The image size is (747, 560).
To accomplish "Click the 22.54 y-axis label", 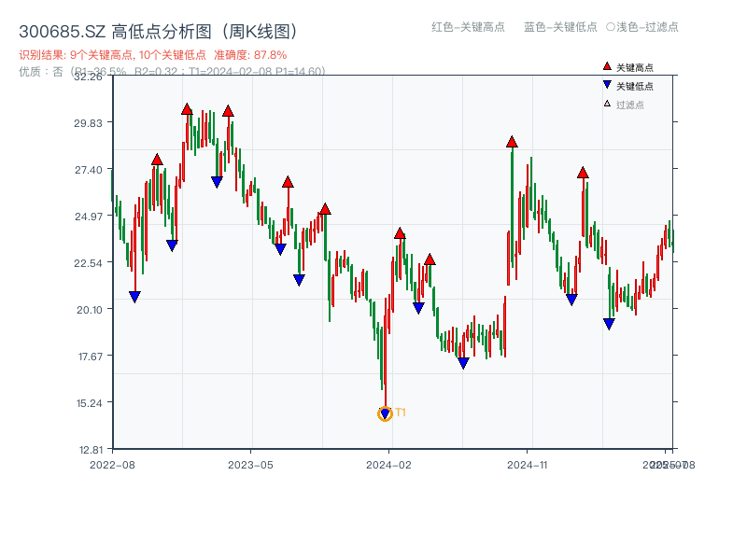I will pyautogui.click(x=88, y=263).
